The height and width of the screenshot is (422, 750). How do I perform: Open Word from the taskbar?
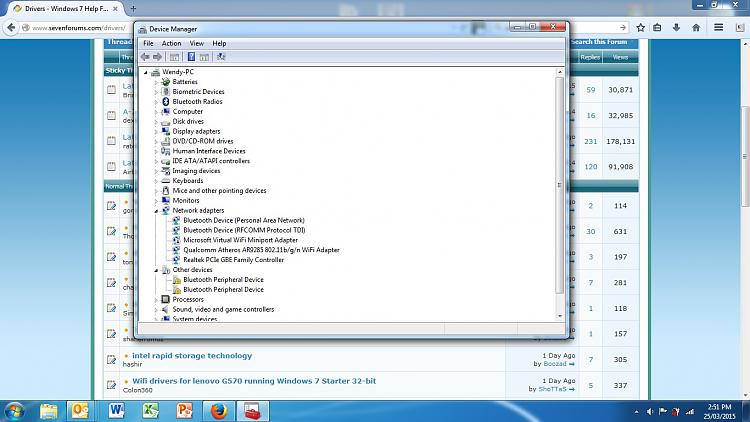pyautogui.click(x=116, y=411)
